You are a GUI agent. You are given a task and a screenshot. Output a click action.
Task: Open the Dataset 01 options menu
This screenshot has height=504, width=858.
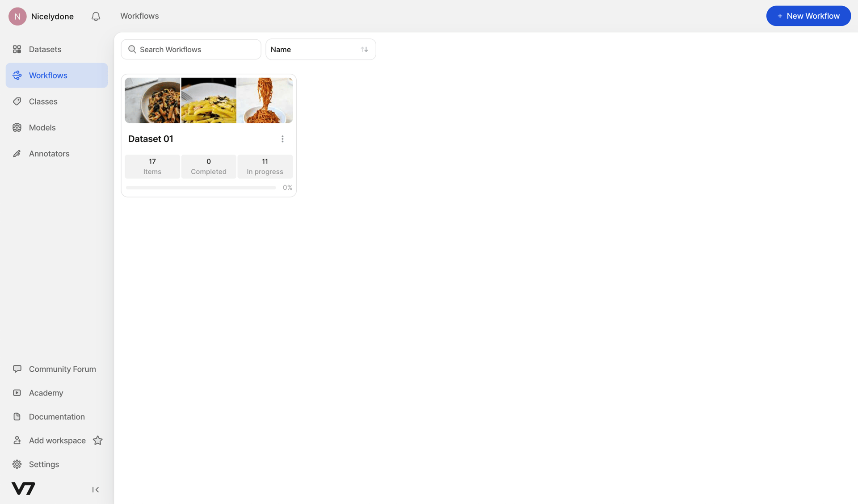pos(282,139)
